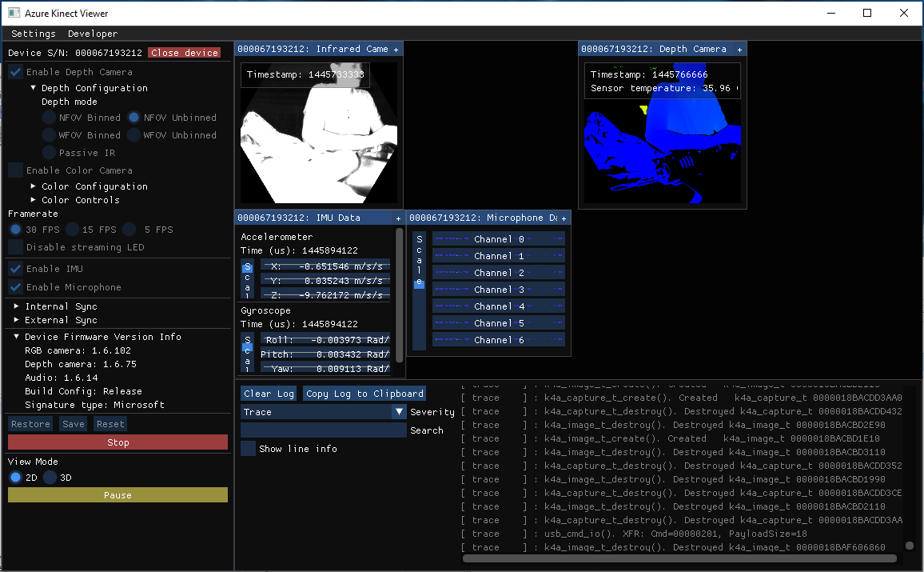The height and width of the screenshot is (572, 924).
Task: Select WFOV Binned depth mode
Action: coord(49,135)
